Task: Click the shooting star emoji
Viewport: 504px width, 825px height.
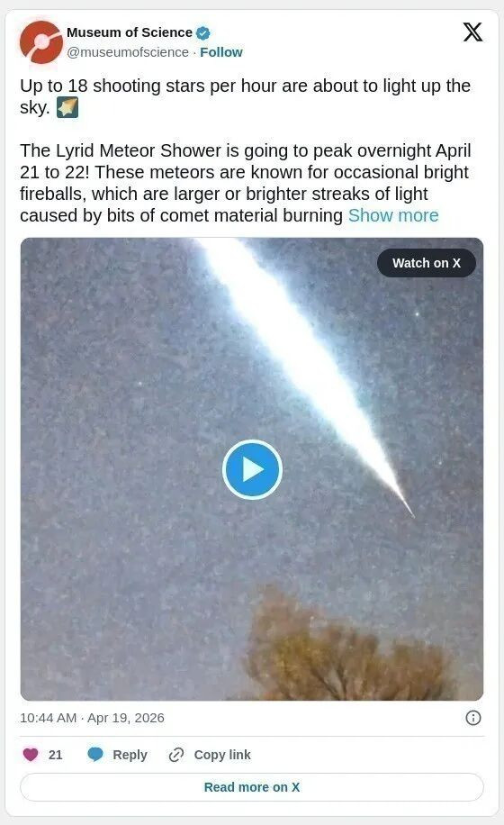Action: coord(67,107)
